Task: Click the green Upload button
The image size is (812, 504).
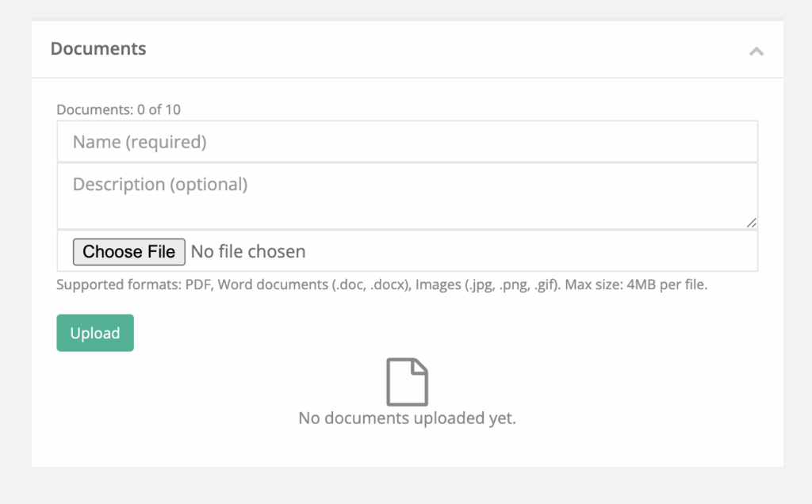Action: tap(95, 333)
